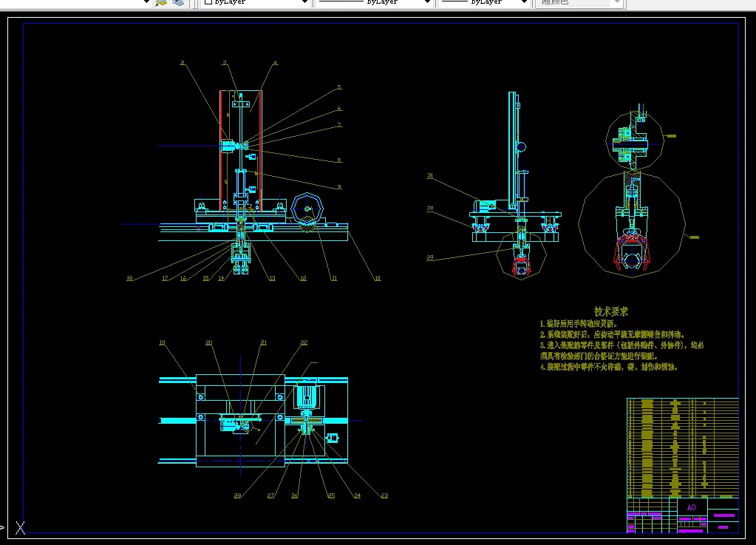Select part balloon number 5
756x545 pixels.
click(339, 87)
